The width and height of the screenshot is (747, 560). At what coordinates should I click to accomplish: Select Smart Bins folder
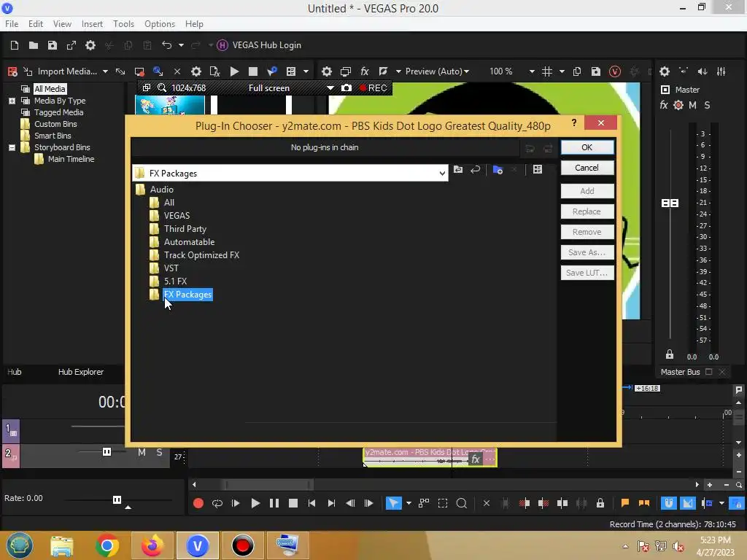click(53, 136)
